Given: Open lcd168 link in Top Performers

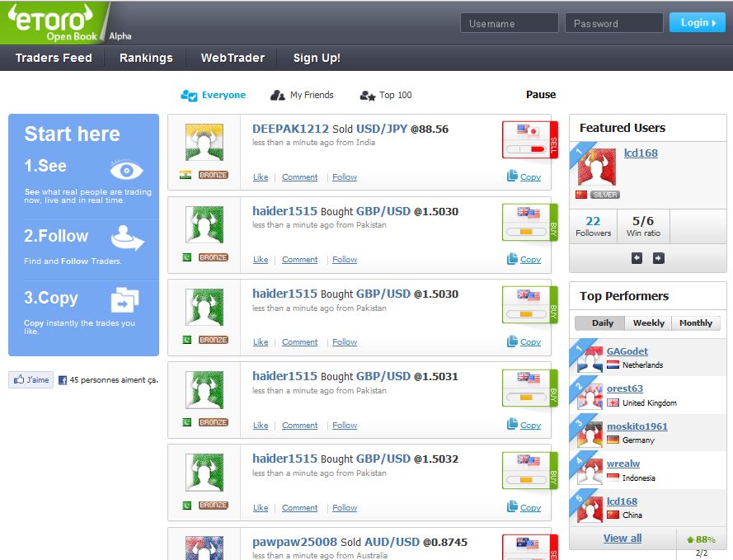Looking at the screenshot, I should click(622, 501).
